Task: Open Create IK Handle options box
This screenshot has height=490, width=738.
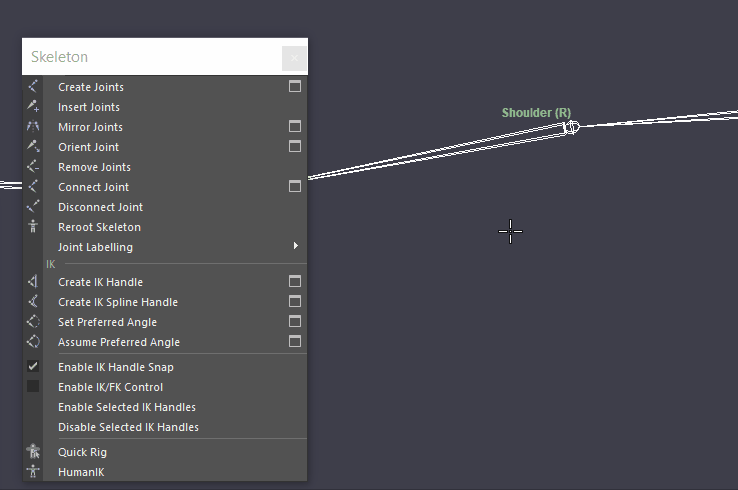Action: (295, 281)
